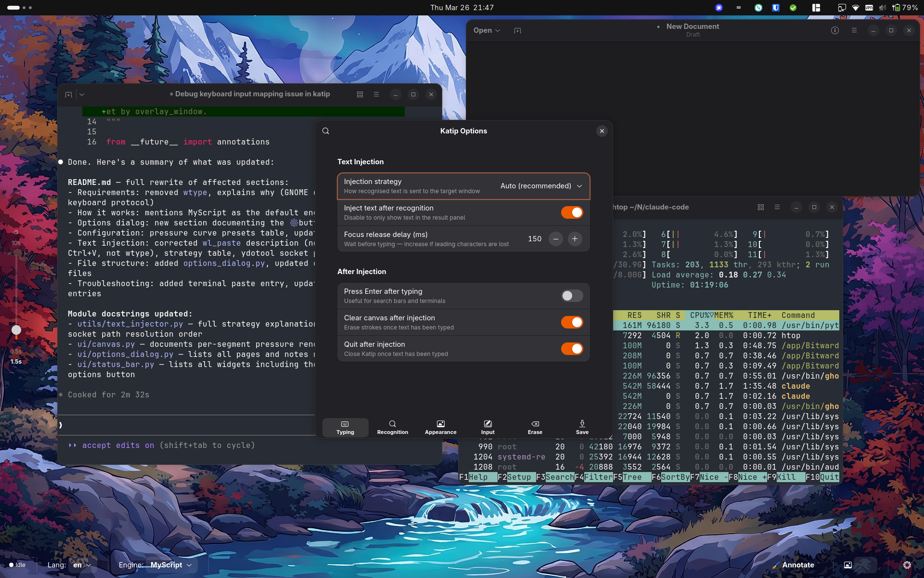Increase the focus release delay

point(575,239)
